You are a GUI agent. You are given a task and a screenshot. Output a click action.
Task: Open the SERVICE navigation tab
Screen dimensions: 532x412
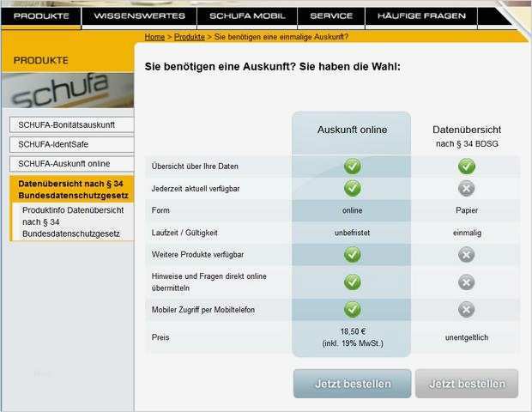click(331, 16)
